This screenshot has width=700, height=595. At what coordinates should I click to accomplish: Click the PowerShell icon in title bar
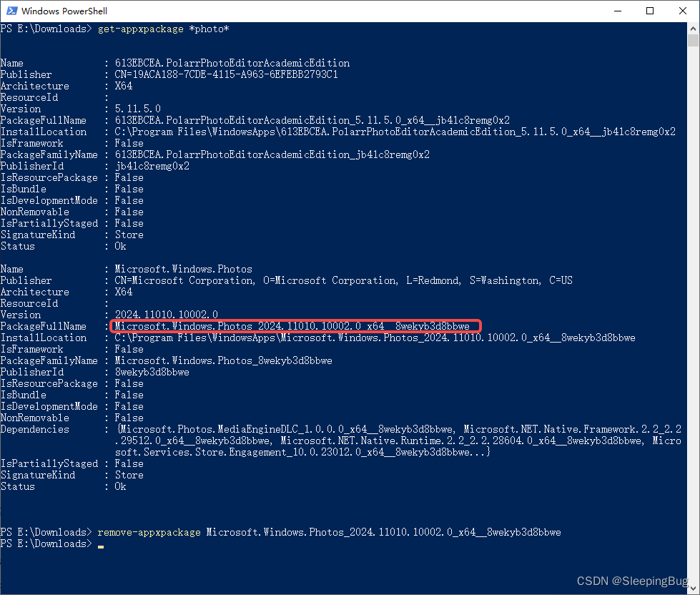click(x=11, y=11)
